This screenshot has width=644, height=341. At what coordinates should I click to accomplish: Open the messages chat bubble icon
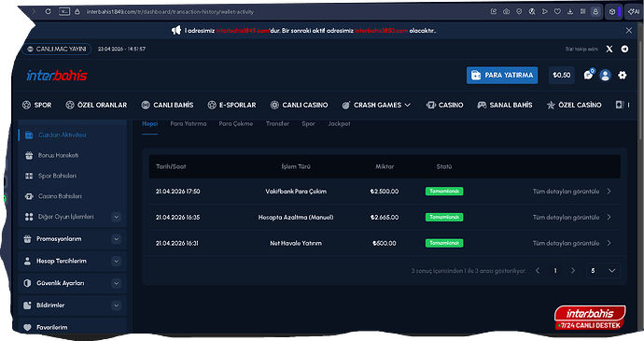[589, 75]
